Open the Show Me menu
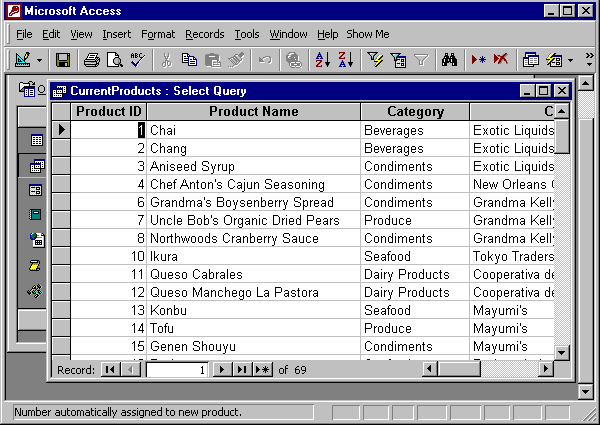Image resolution: width=600 pixels, height=425 pixels. point(368,34)
